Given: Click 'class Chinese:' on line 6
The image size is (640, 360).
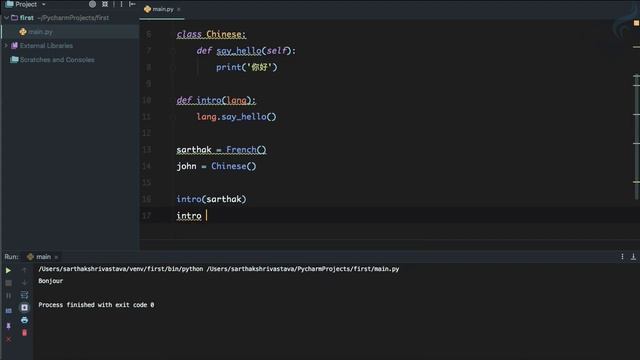Looking at the screenshot, I should click(211, 34).
